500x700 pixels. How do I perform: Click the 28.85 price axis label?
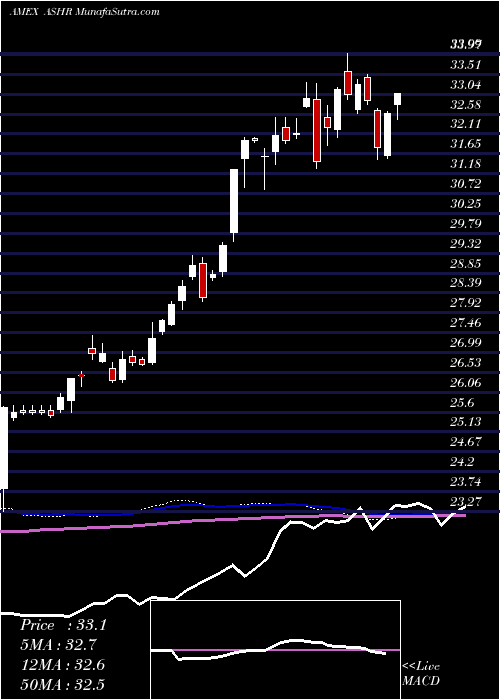[466, 263]
